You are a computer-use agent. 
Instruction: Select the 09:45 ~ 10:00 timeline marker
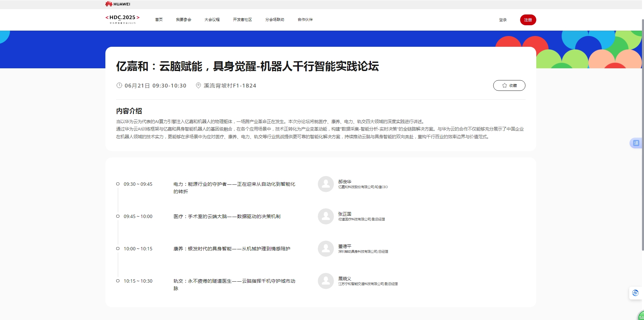[x=118, y=216]
